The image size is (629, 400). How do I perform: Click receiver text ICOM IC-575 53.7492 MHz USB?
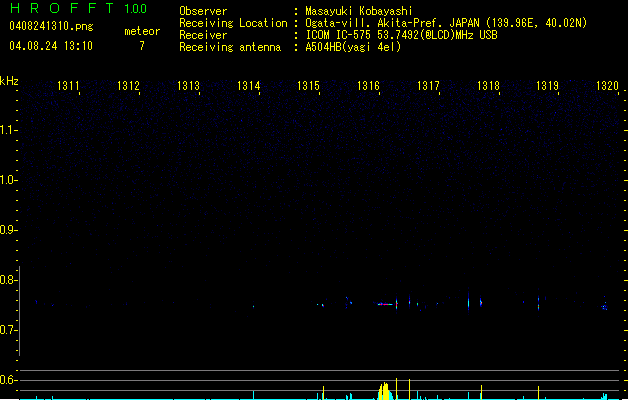coord(401,35)
